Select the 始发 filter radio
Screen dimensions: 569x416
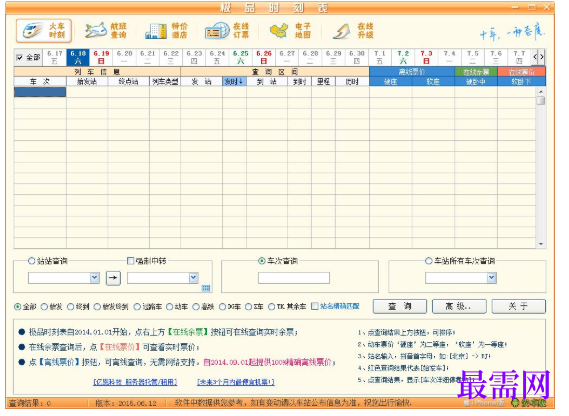point(44,307)
